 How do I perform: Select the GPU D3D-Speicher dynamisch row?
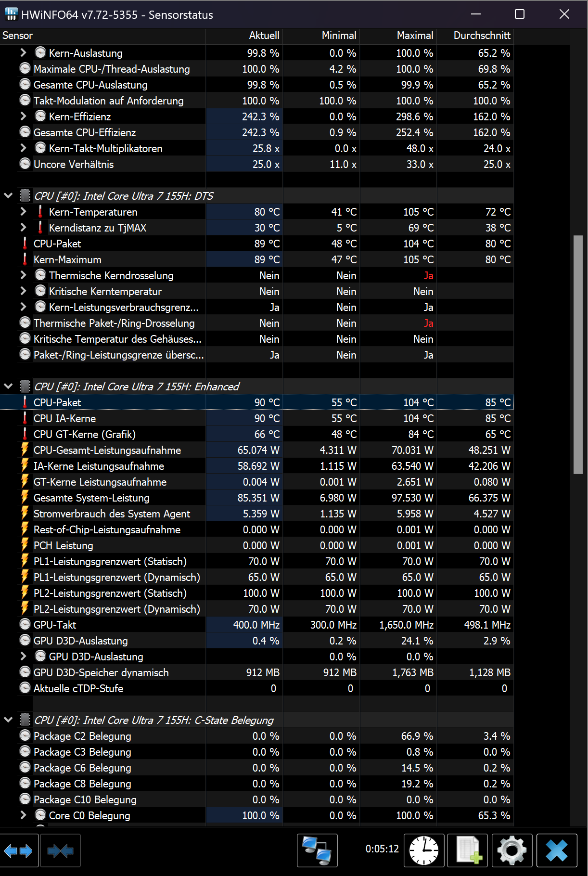pyautogui.click(x=257, y=672)
